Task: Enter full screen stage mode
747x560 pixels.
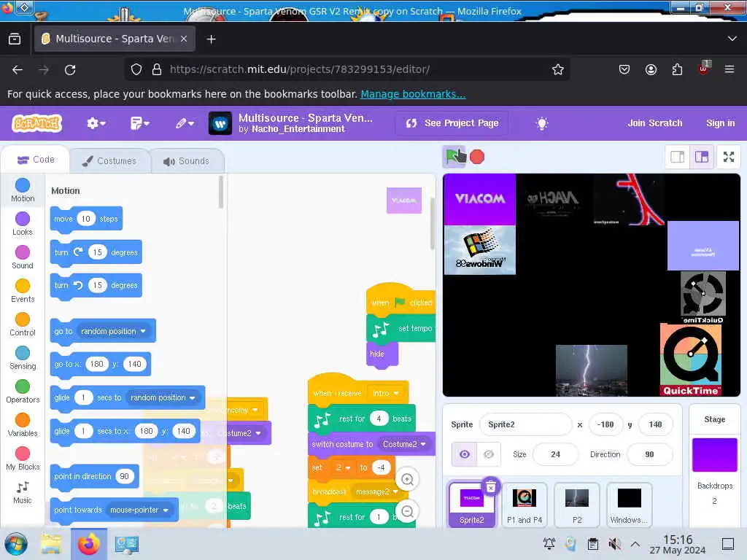Action: (729, 157)
